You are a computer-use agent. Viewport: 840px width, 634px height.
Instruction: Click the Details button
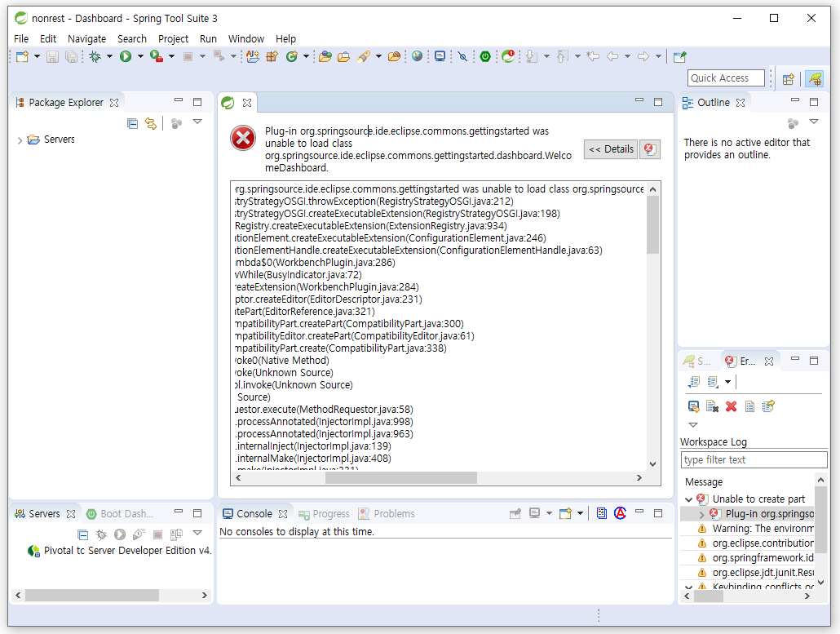612,149
